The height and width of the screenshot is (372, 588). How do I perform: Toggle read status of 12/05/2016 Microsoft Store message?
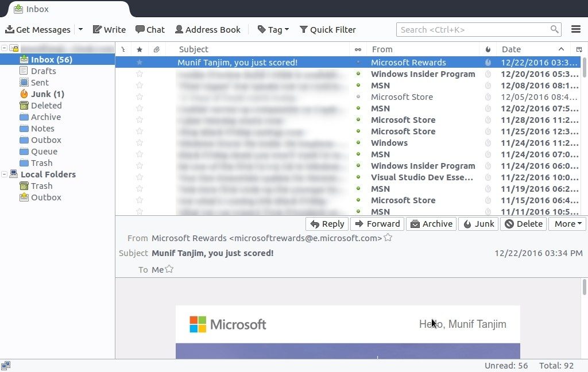[358, 96]
